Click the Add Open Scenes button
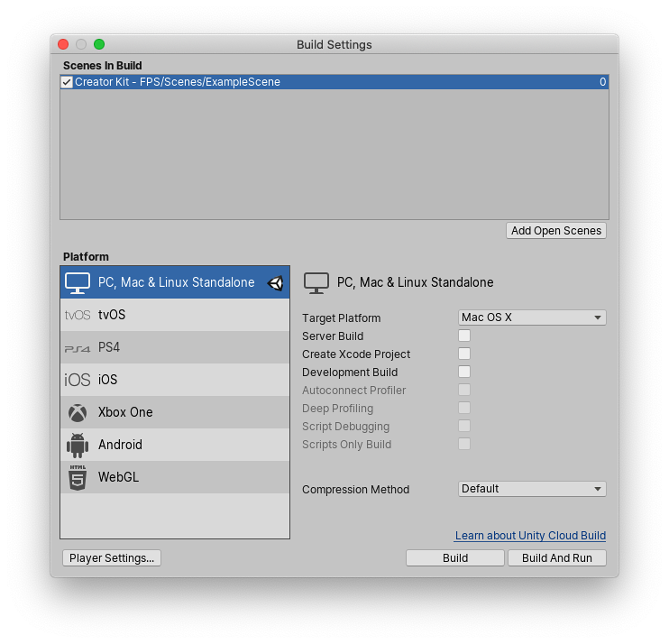669x644 pixels. tap(556, 231)
